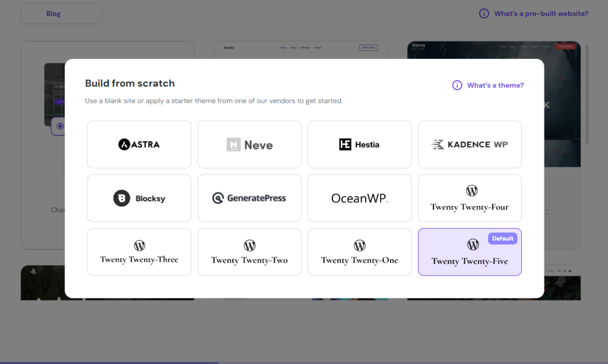
Task: Click the Astra logo icon
Action: [125, 144]
